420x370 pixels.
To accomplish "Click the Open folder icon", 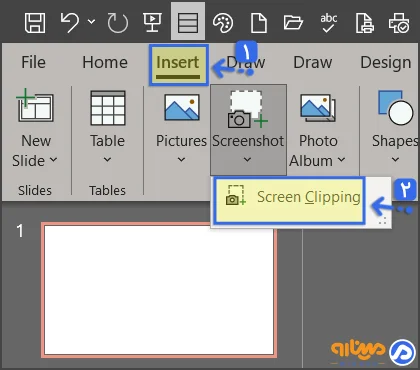I will 293,22.
